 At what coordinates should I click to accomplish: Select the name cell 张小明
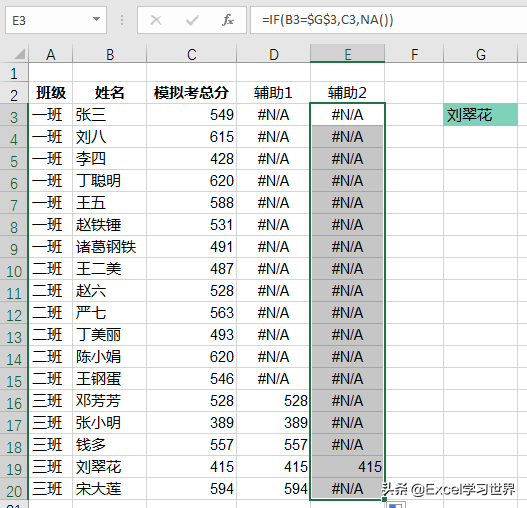pos(110,423)
